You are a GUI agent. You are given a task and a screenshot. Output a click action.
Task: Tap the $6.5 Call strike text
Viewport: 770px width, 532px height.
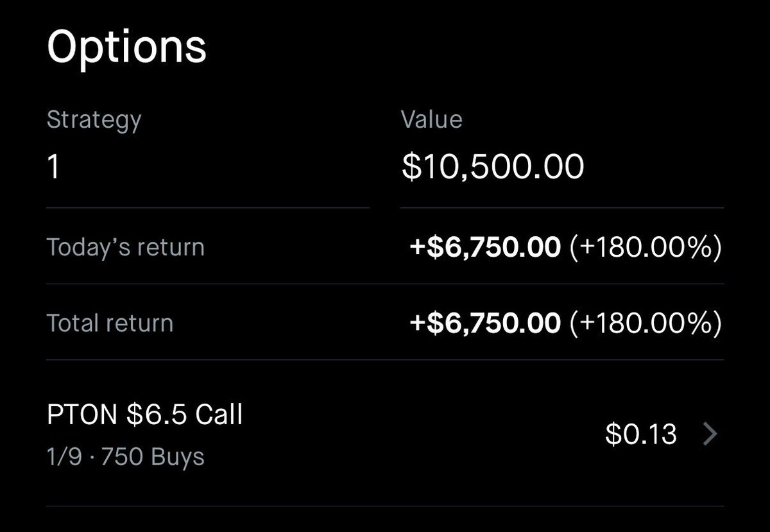click(x=185, y=415)
